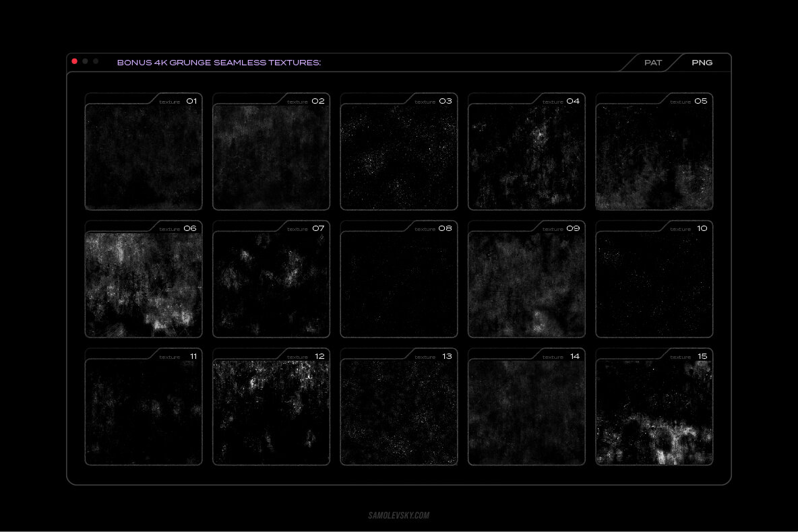Select texture 01 thumbnail

pos(144,156)
